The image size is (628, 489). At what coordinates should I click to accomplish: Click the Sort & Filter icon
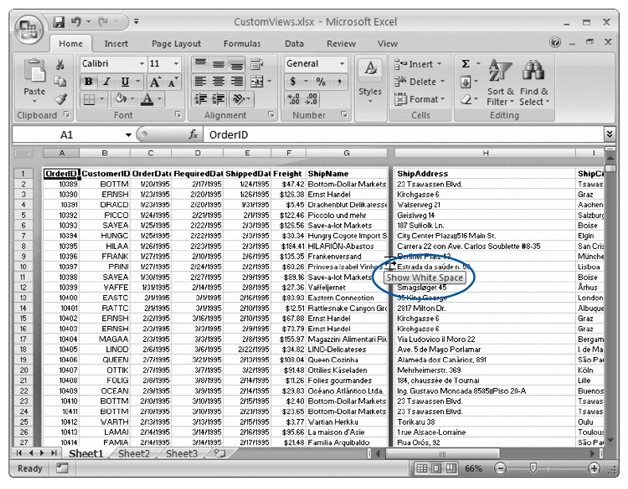point(499,72)
